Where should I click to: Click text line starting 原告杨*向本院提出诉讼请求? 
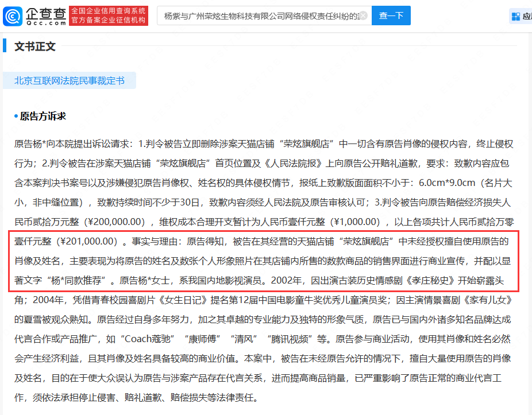(264, 144)
